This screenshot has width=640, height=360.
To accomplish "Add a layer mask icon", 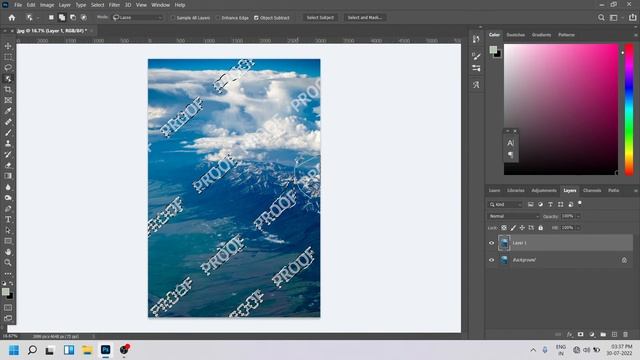I will (x=580, y=334).
